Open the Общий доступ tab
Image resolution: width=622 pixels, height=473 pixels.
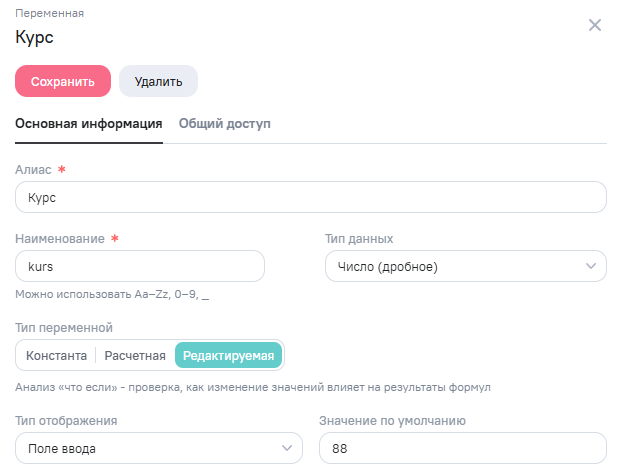click(x=225, y=124)
